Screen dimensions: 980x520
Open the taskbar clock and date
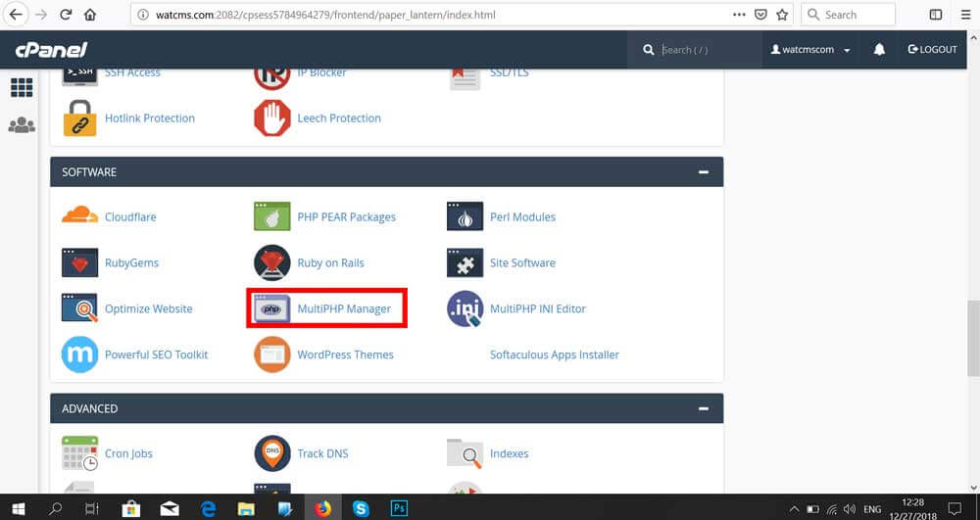pyautogui.click(x=913, y=509)
